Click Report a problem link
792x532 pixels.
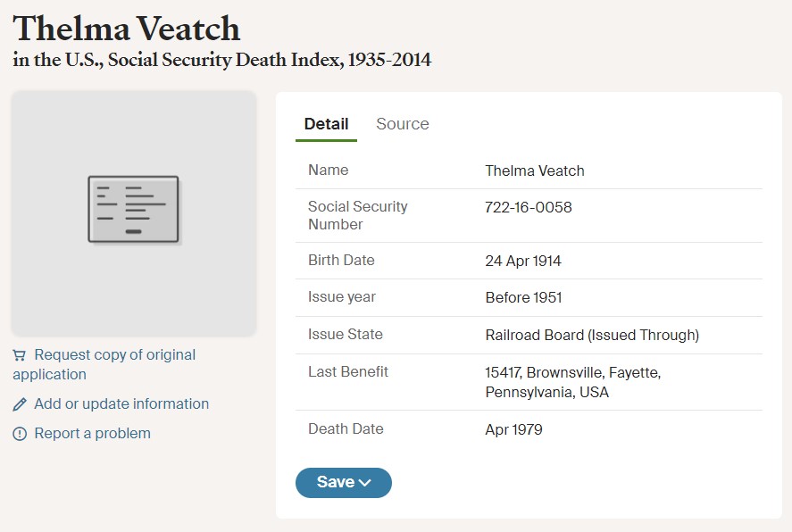click(x=93, y=433)
